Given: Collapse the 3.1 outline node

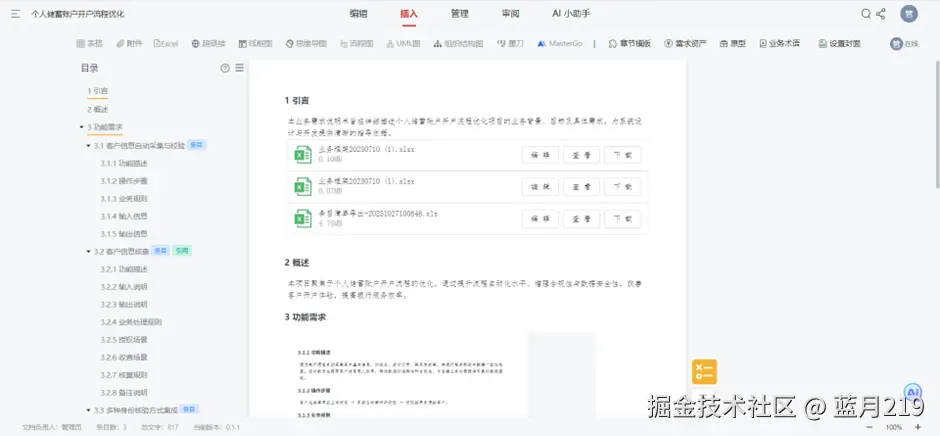Looking at the screenshot, I should point(89,146).
